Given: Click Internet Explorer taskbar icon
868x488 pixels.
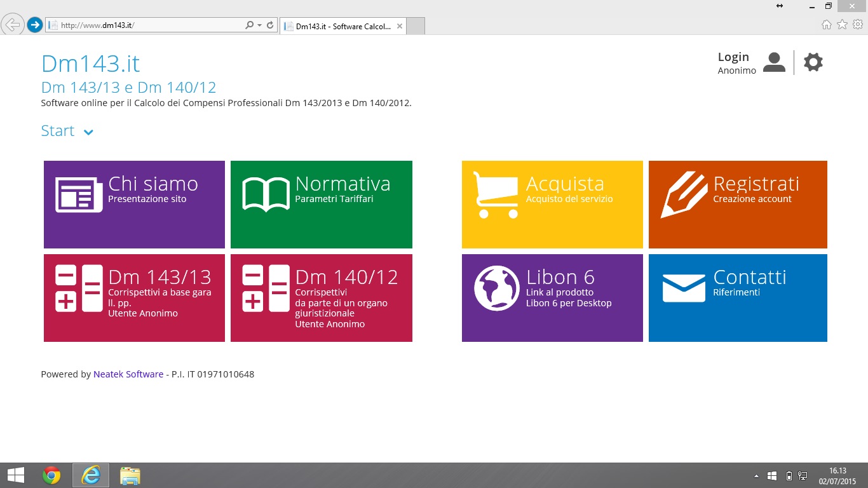Looking at the screenshot, I should point(91,475).
